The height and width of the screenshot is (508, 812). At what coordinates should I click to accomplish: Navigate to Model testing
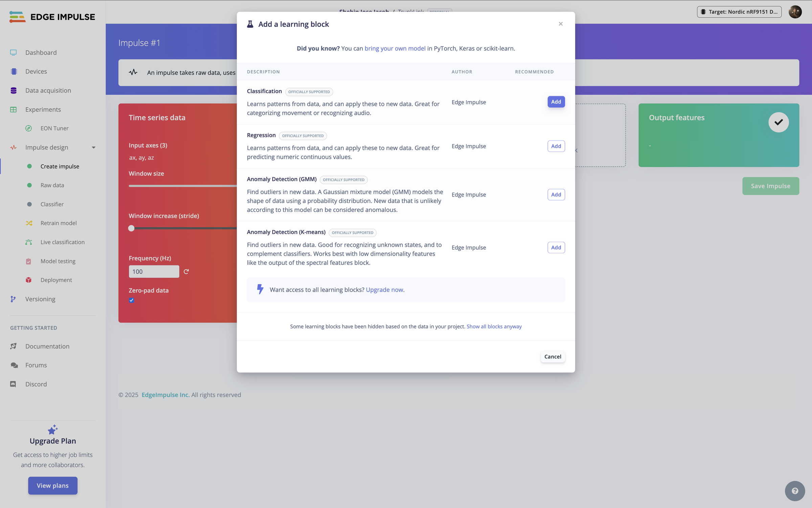58,261
